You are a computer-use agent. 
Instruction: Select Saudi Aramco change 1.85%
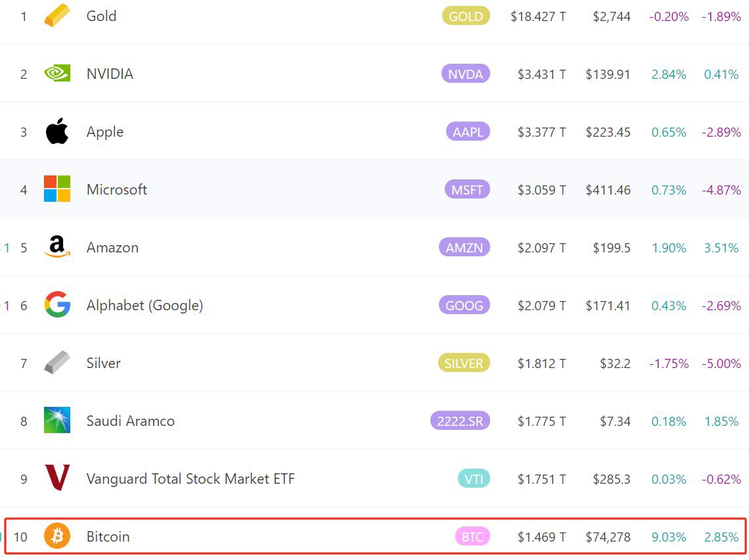click(x=721, y=421)
